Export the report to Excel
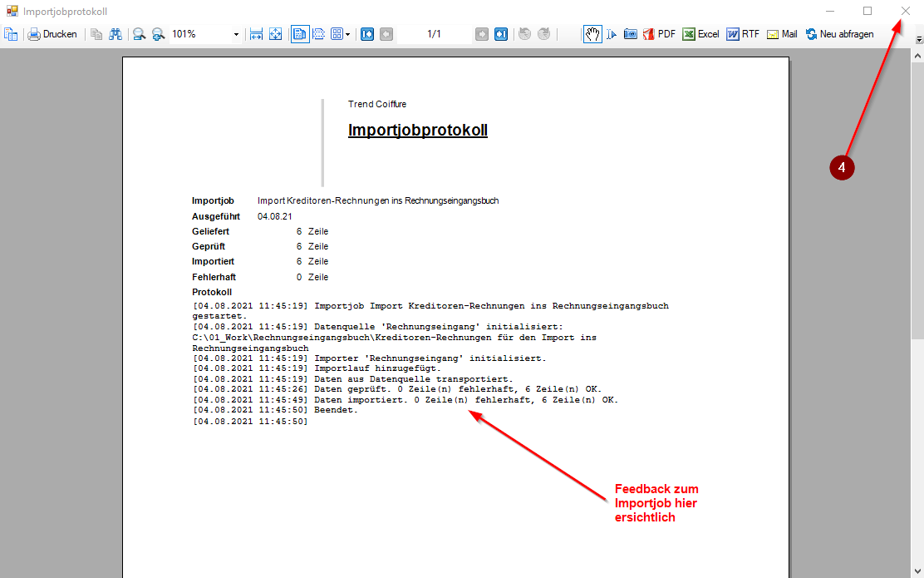This screenshot has height=578, width=924. pos(700,34)
